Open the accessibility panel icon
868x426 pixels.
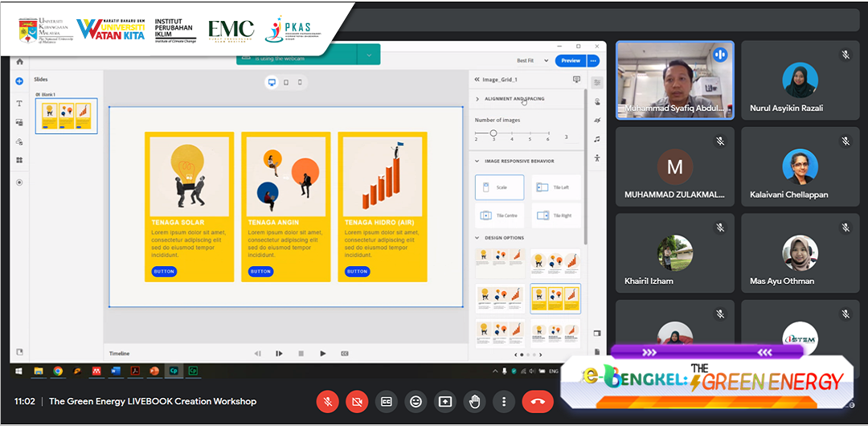click(x=597, y=158)
